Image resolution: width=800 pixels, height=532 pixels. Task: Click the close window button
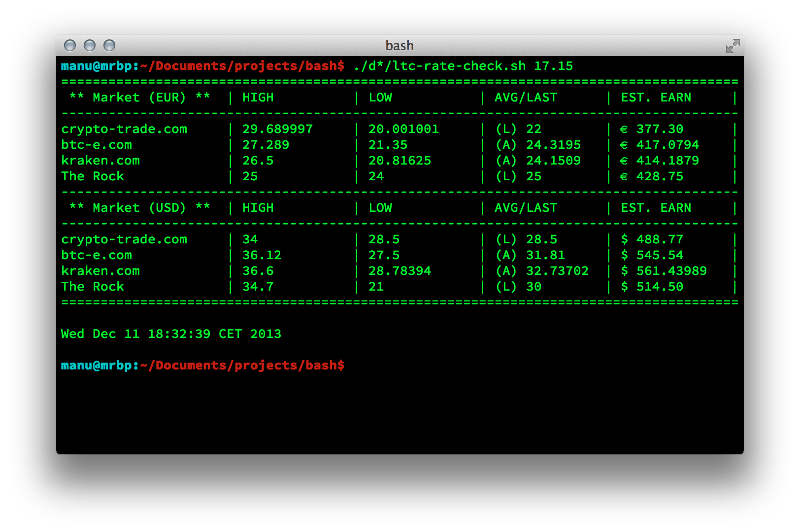[70, 46]
